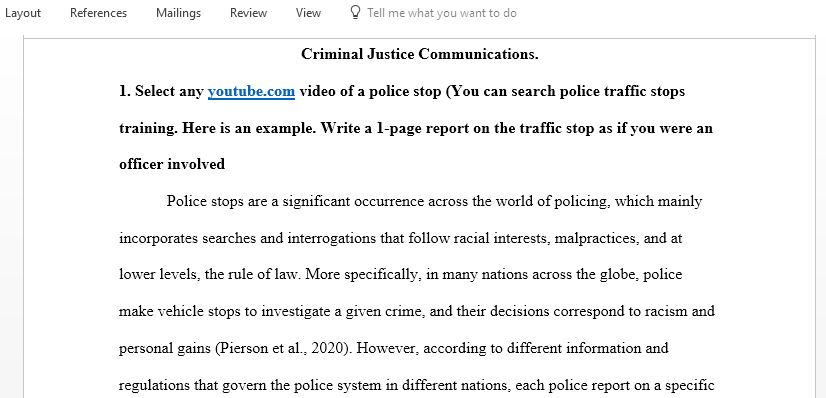The height and width of the screenshot is (398, 826).
Task: Click the words 'lower levels, the rule of law'
Action: [x=210, y=275]
